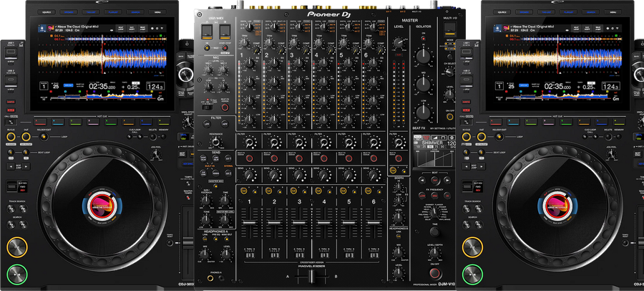Grab the channel 1 fader on the mixer
644x291 pixels.
pos(249,223)
